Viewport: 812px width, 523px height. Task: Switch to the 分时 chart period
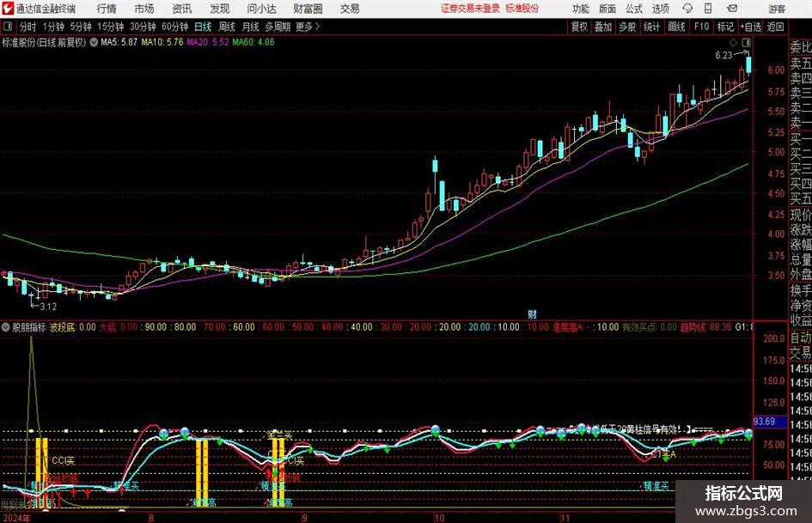pyautogui.click(x=27, y=27)
